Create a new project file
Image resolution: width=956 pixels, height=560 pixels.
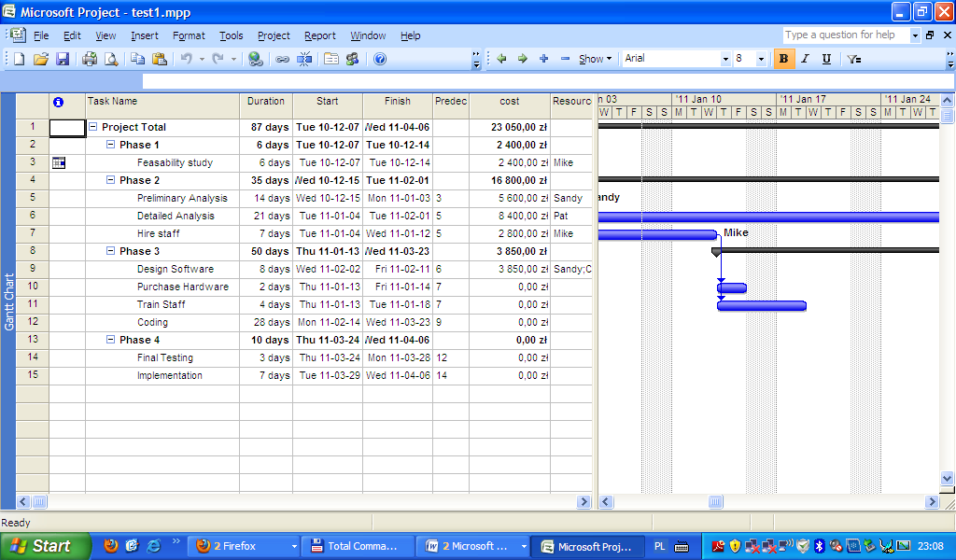coord(19,59)
